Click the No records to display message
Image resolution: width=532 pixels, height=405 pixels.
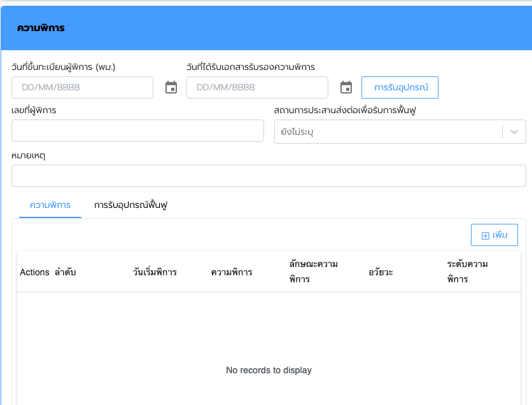point(269,370)
